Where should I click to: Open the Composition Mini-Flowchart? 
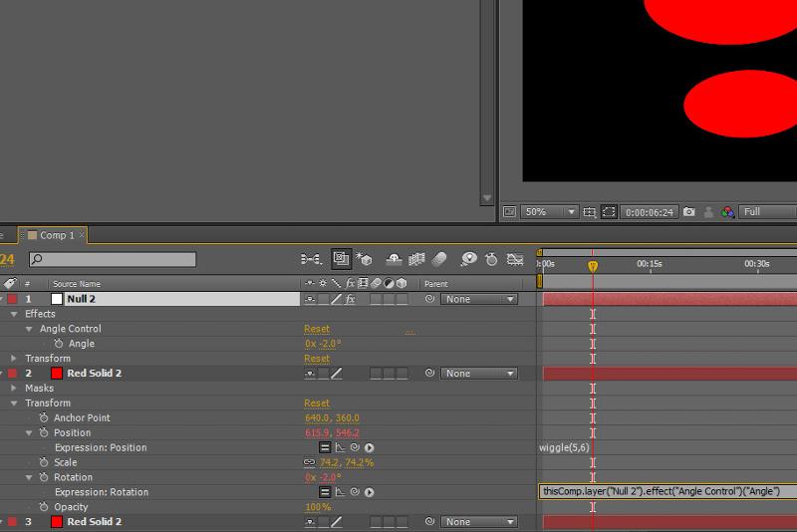[311, 260]
